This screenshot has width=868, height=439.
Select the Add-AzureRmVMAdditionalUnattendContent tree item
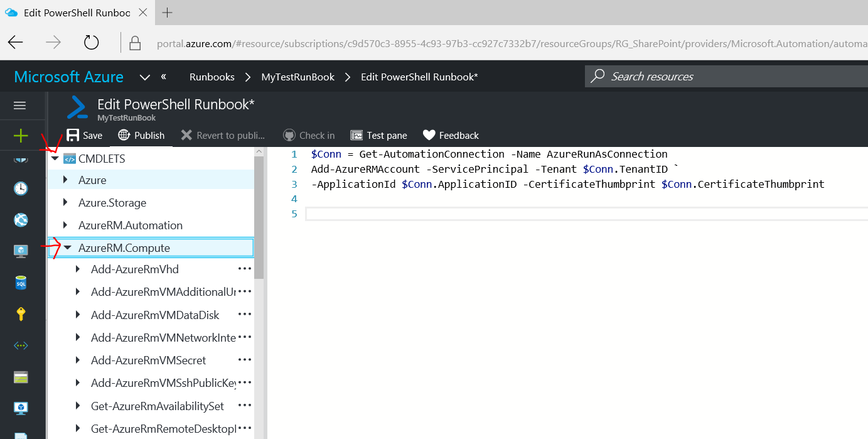tap(163, 292)
